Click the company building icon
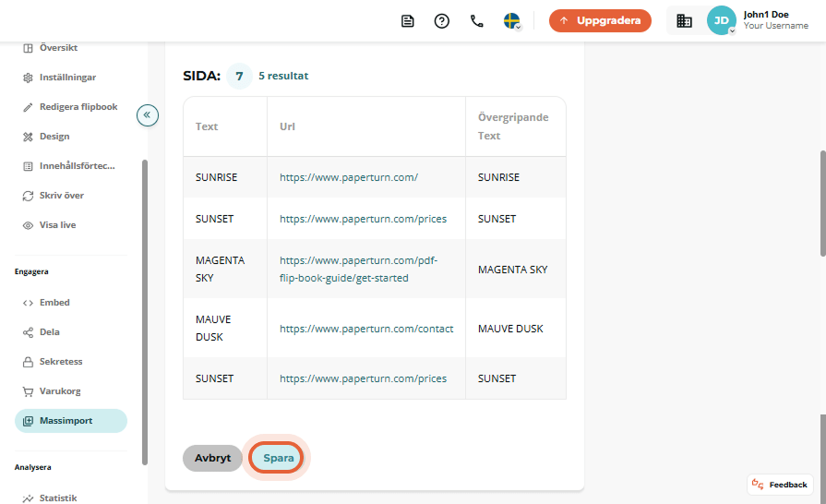Viewport: 826px width, 504px height. point(684,21)
